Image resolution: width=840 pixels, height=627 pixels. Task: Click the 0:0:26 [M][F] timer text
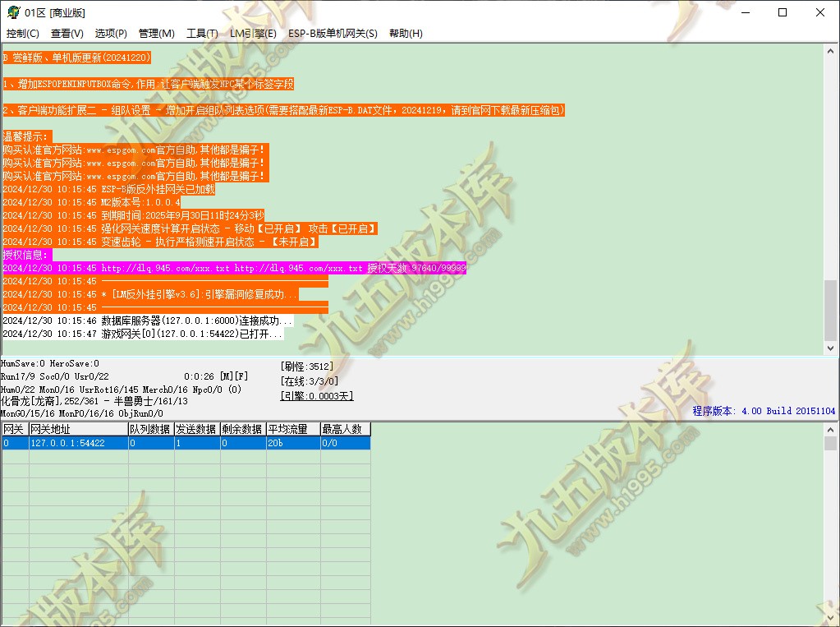click(x=216, y=376)
